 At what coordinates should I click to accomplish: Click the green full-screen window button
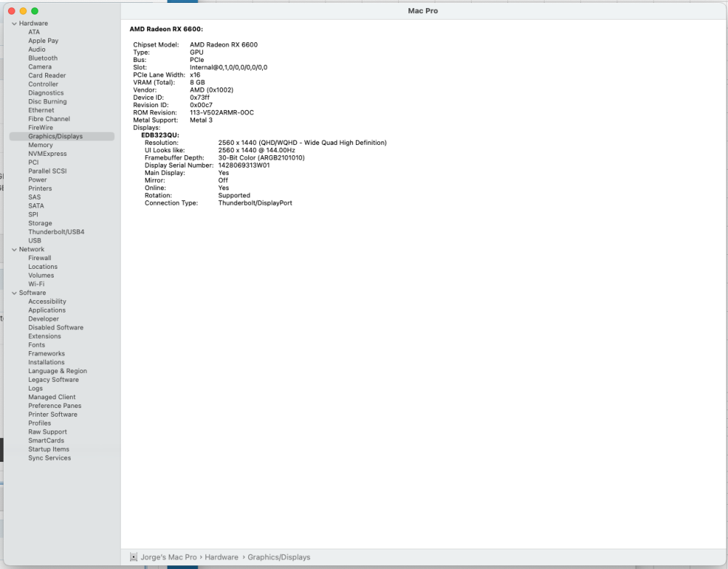point(35,11)
